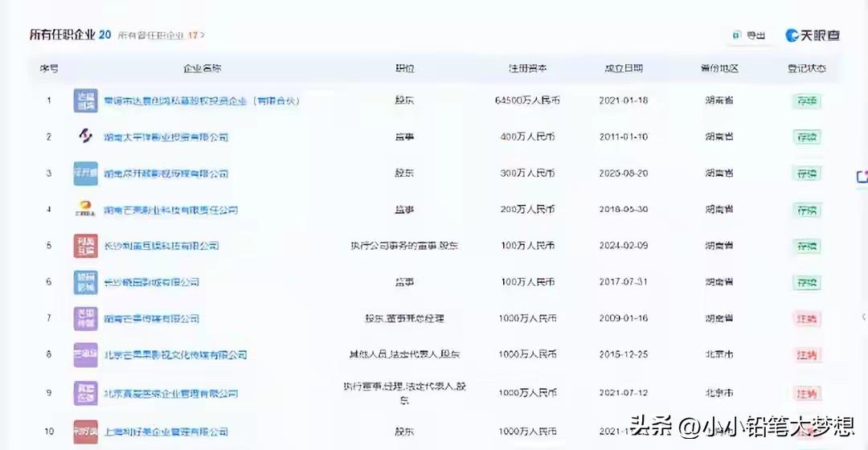Open 湖南芒果传媒有限公司 link in row 7
868x450 pixels.
click(151, 318)
